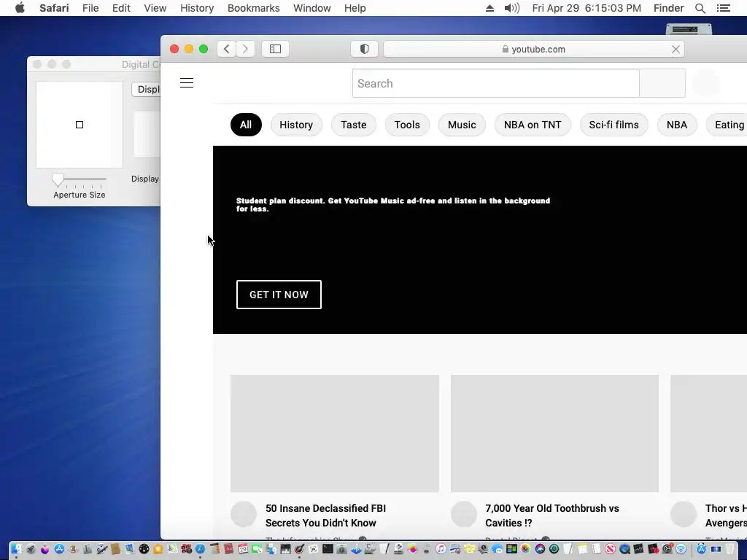Select the Sci-fi films chip
Screen dimensions: 747x560
pos(614,125)
